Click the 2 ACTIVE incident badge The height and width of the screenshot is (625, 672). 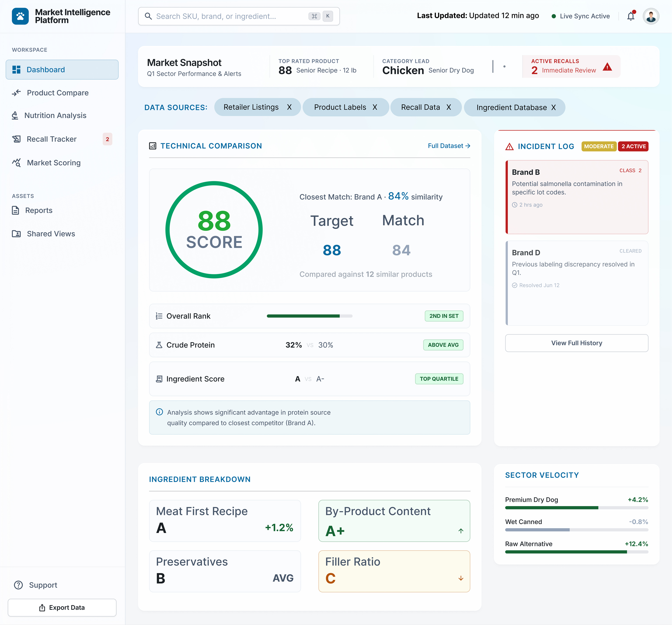tap(633, 146)
